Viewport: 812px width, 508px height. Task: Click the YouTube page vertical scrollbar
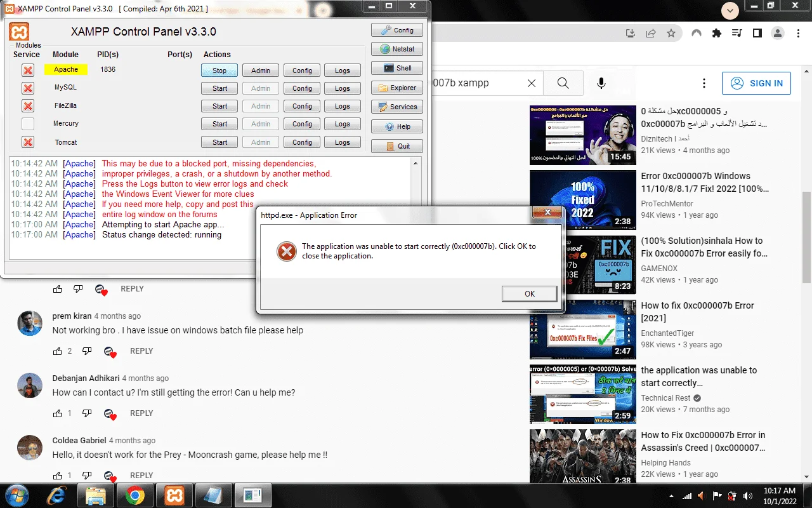coord(806,238)
